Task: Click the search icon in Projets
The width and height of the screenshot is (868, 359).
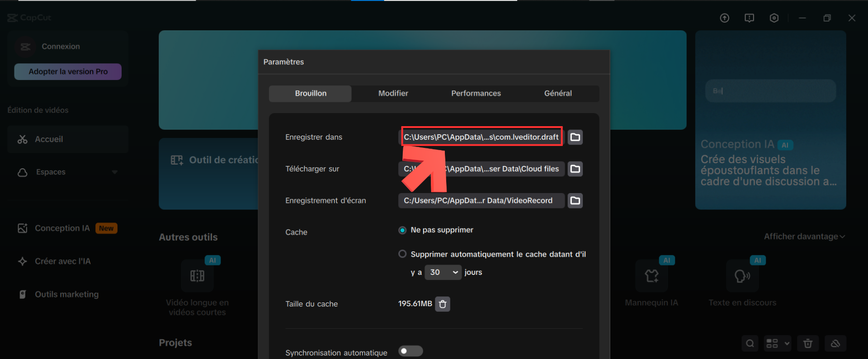Action: 750,344
